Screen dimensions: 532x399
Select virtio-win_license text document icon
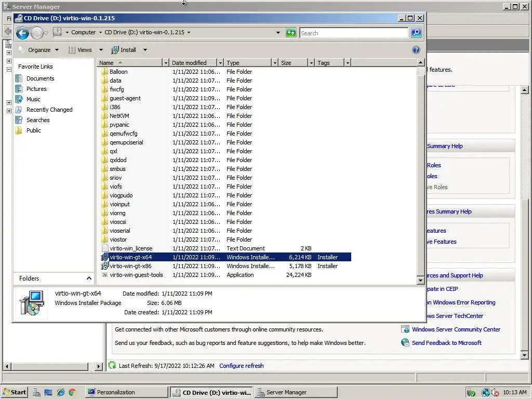pos(104,248)
